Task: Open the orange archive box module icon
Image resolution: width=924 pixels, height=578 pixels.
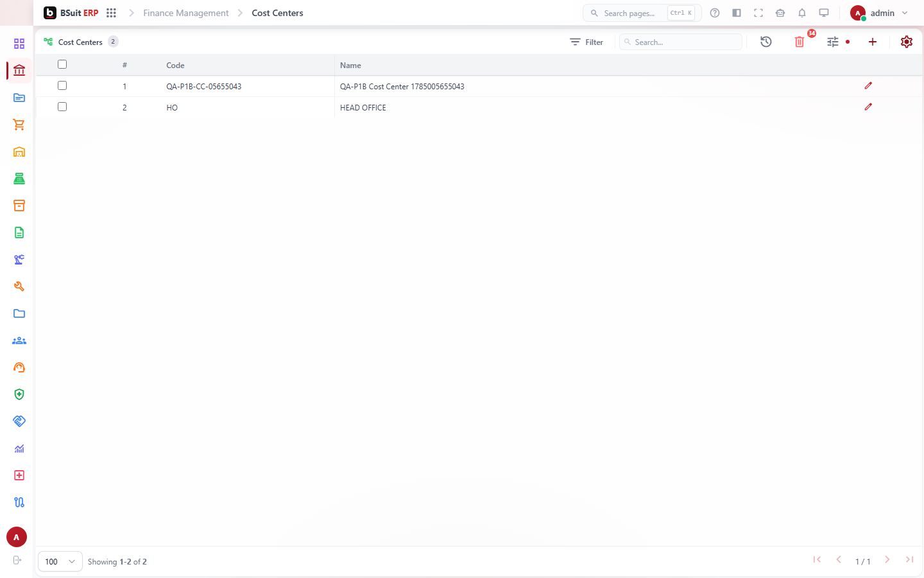Action: click(19, 206)
